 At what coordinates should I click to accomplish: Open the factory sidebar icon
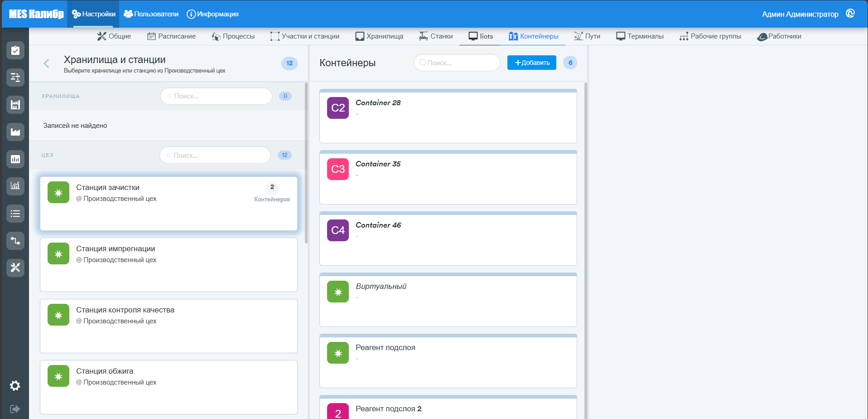click(15, 132)
